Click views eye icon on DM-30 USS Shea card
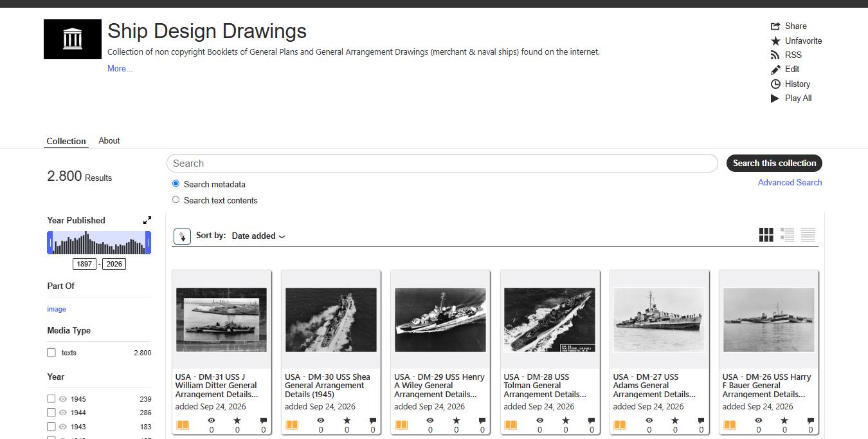The width and height of the screenshot is (868, 439). coord(321,420)
